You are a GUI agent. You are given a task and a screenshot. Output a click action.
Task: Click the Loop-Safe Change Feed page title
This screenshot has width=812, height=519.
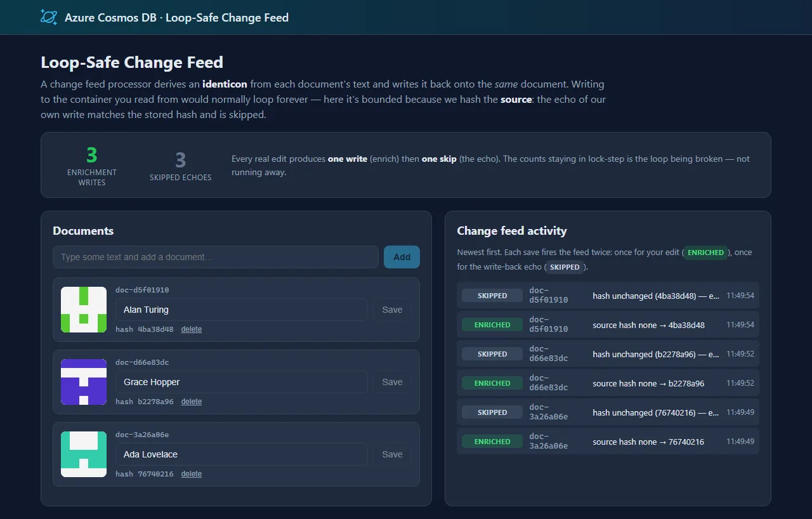tap(132, 63)
